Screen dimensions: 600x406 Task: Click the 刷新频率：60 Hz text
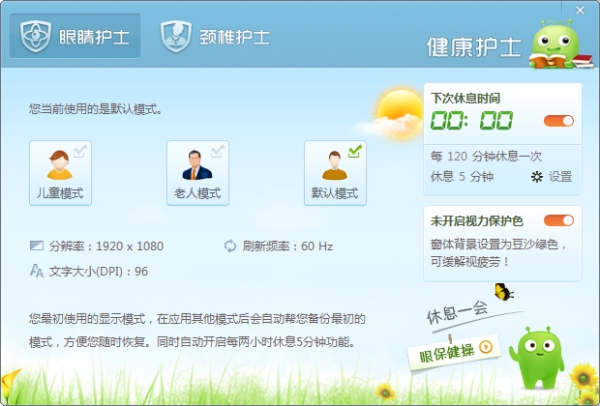click(288, 246)
